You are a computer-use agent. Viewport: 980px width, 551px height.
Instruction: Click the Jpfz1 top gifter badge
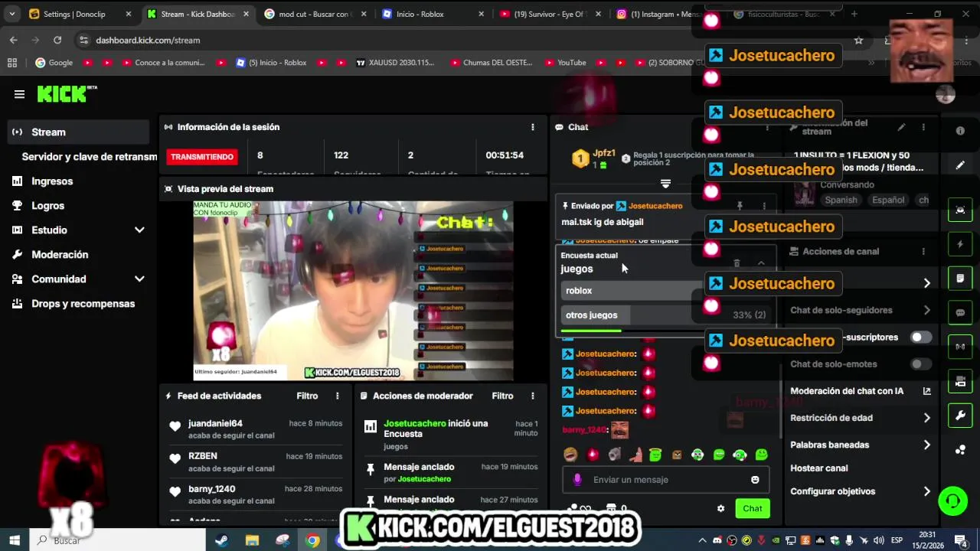[x=593, y=158]
